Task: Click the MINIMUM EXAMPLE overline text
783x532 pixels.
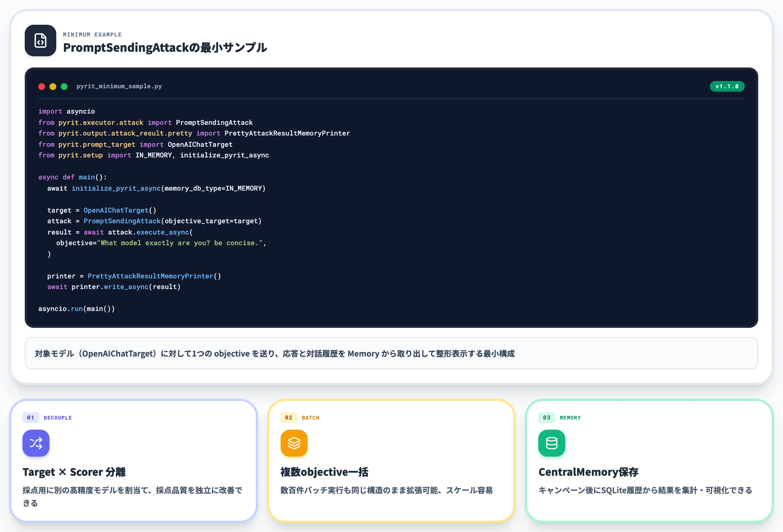Action: pyautogui.click(x=92, y=34)
